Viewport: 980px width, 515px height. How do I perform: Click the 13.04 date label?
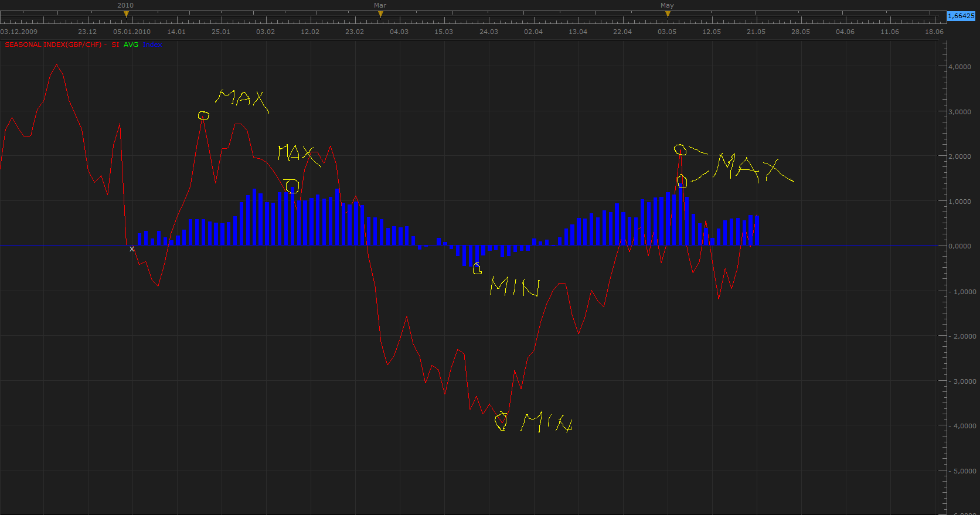click(x=578, y=32)
